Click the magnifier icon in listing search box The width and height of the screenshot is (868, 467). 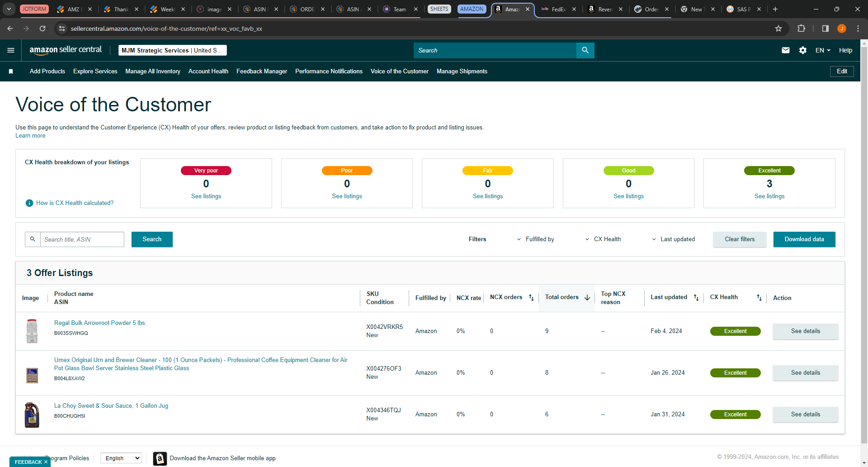pyautogui.click(x=33, y=239)
